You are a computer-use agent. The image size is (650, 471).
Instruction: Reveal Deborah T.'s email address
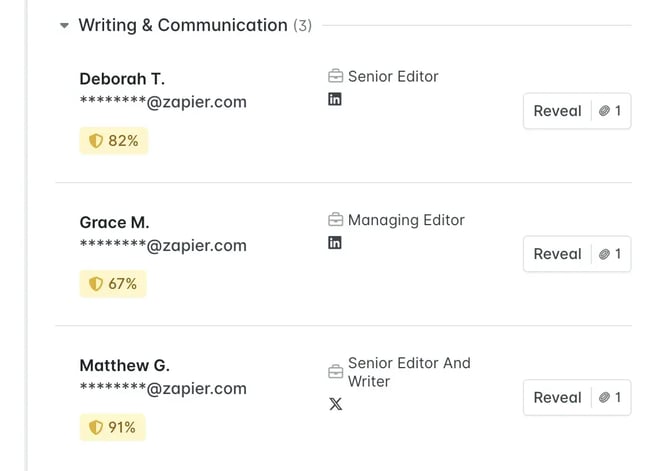click(x=577, y=111)
